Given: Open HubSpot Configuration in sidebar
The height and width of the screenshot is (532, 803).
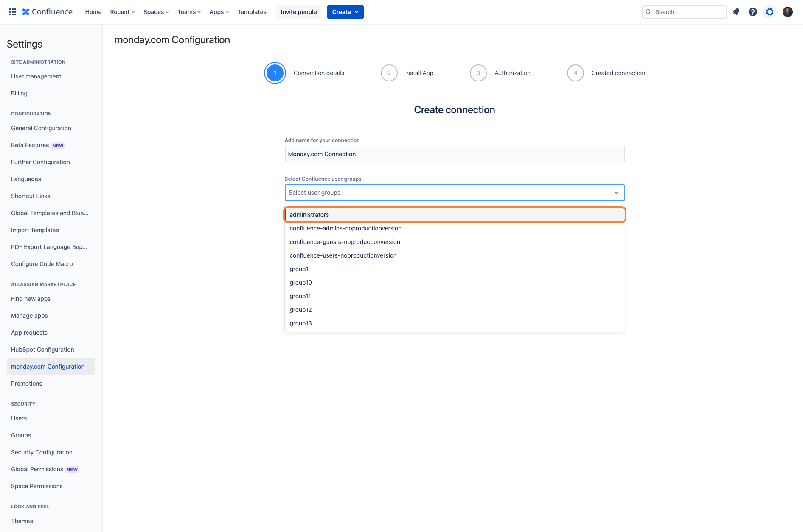Looking at the screenshot, I should (x=42, y=350).
